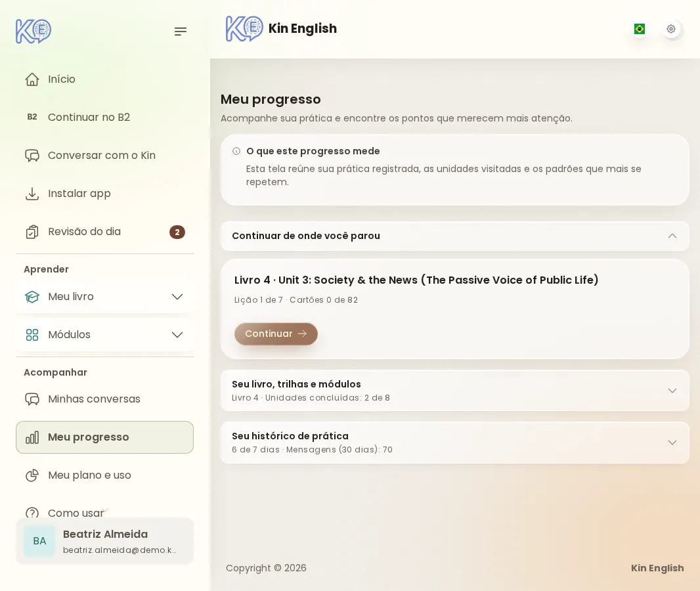Open Minhas conversas menu item
This screenshot has width=700, height=591.
pyautogui.click(x=104, y=399)
